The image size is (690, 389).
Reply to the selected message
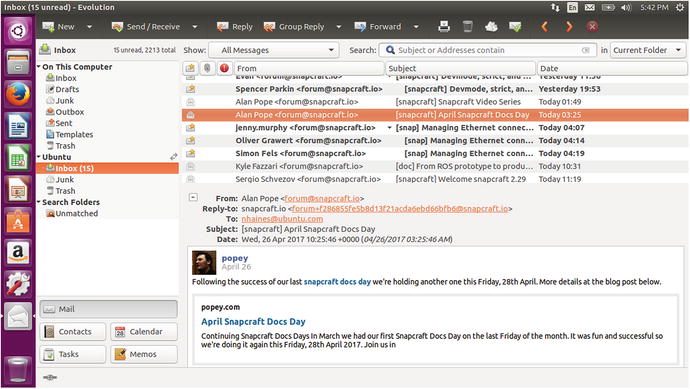tap(235, 27)
